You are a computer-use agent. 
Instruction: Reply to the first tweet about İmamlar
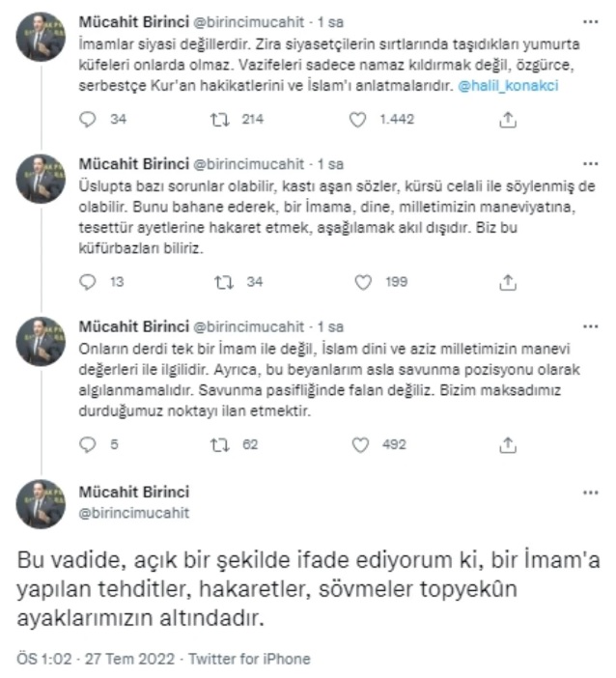88,121
